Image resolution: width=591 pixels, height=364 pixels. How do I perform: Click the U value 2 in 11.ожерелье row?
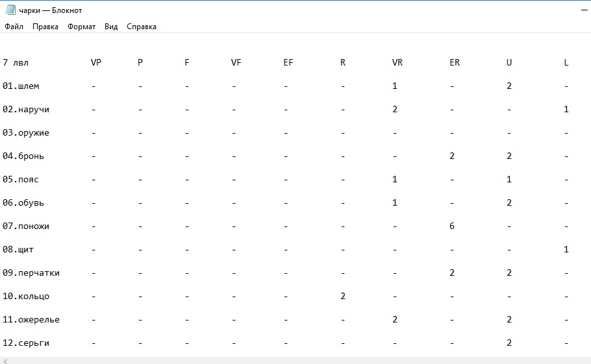pos(509,319)
